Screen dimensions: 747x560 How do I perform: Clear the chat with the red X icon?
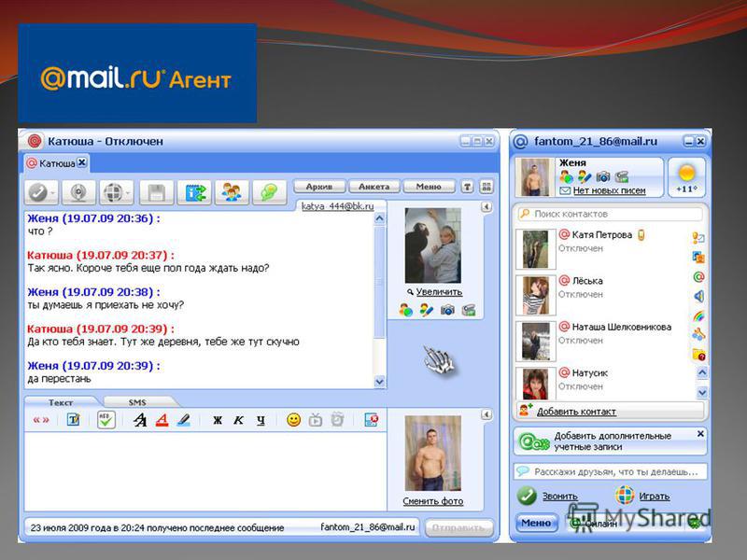[x=371, y=419]
